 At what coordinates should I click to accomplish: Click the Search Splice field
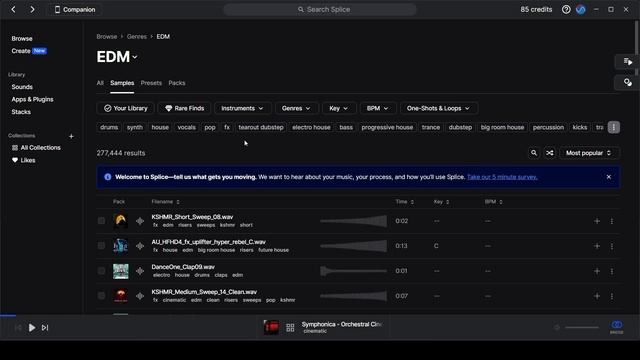tap(320, 9)
